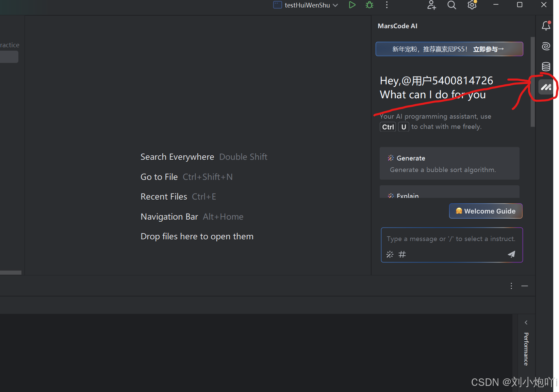Run the testHuiWenShu configuration

pyautogui.click(x=352, y=5)
